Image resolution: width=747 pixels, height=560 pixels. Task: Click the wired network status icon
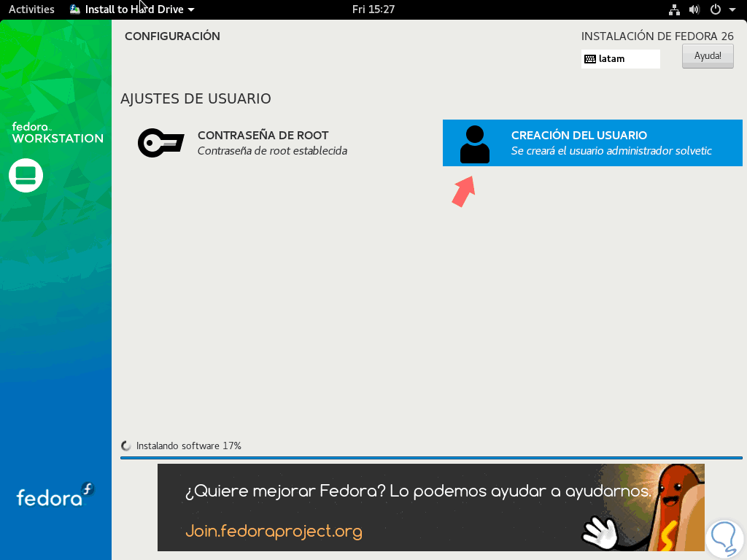tap(674, 9)
